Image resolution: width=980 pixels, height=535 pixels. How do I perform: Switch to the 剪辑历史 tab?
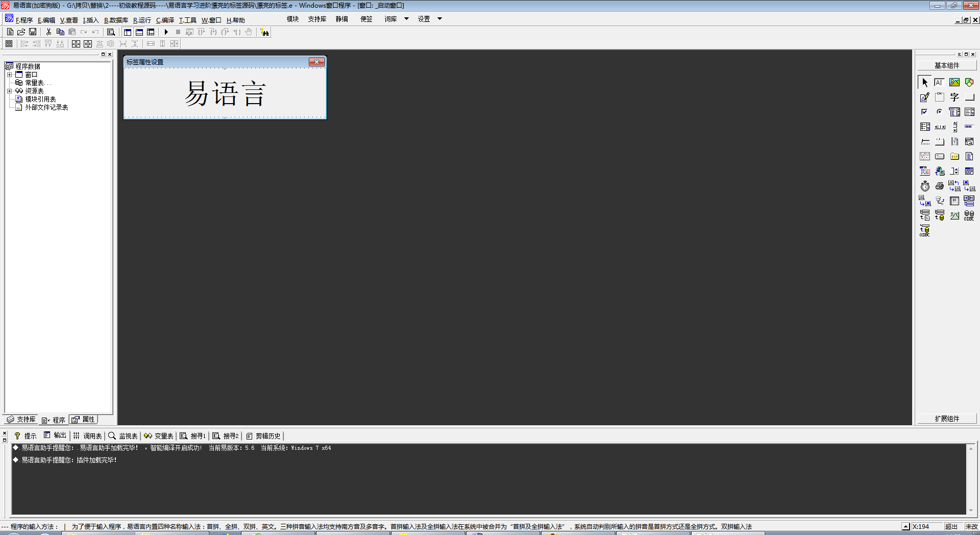pos(263,436)
